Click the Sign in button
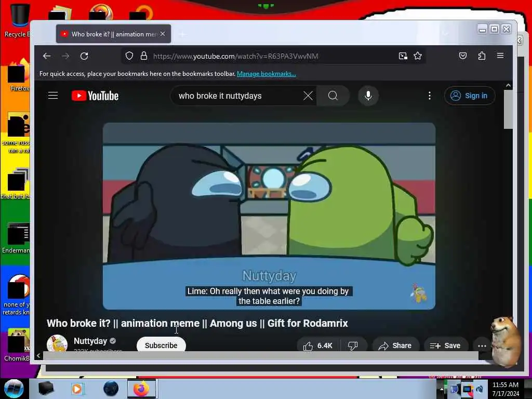This screenshot has width=532, height=399. [470, 96]
